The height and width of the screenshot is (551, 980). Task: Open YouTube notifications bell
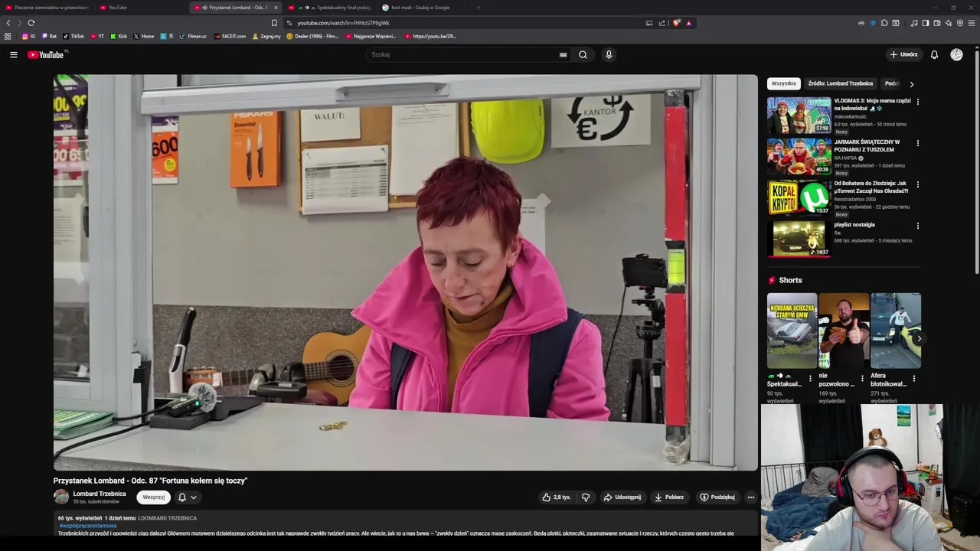[934, 54]
